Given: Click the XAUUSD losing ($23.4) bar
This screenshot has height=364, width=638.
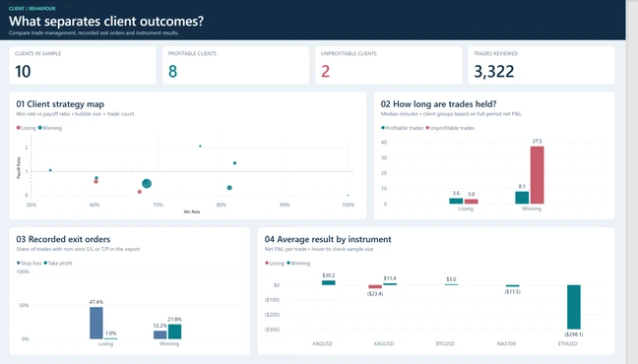Looking at the screenshot, I should point(375,286).
